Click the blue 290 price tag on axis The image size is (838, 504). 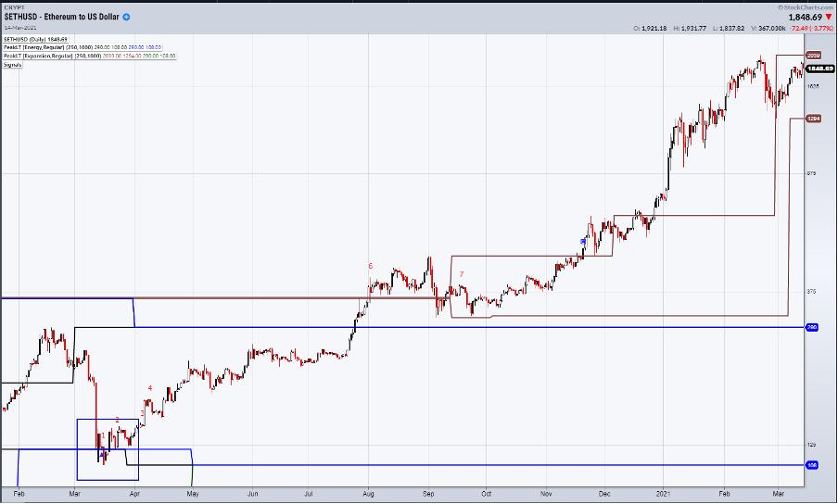pyautogui.click(x=812, y=327)
